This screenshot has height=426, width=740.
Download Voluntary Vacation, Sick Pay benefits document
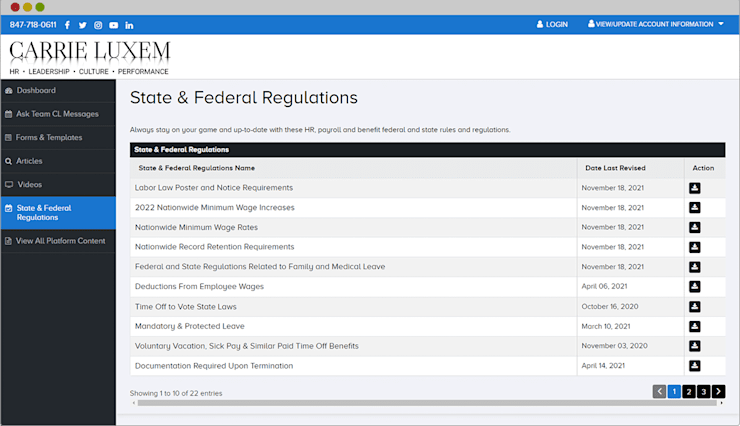tap(695, 346)
